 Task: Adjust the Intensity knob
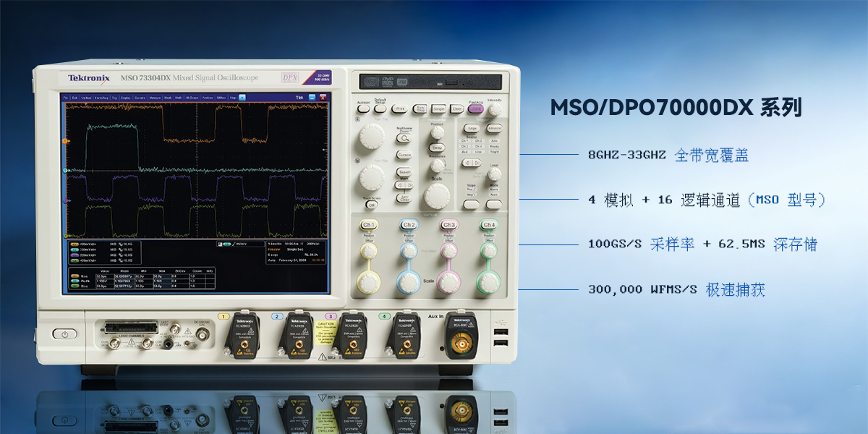[494, 109]
